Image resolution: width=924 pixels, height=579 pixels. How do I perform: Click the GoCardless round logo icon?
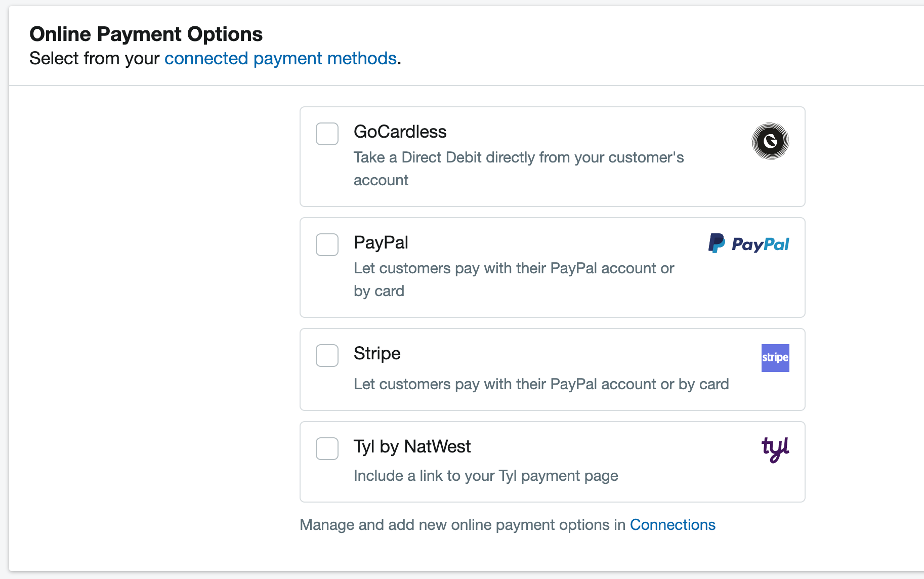(x=770, y=141)
